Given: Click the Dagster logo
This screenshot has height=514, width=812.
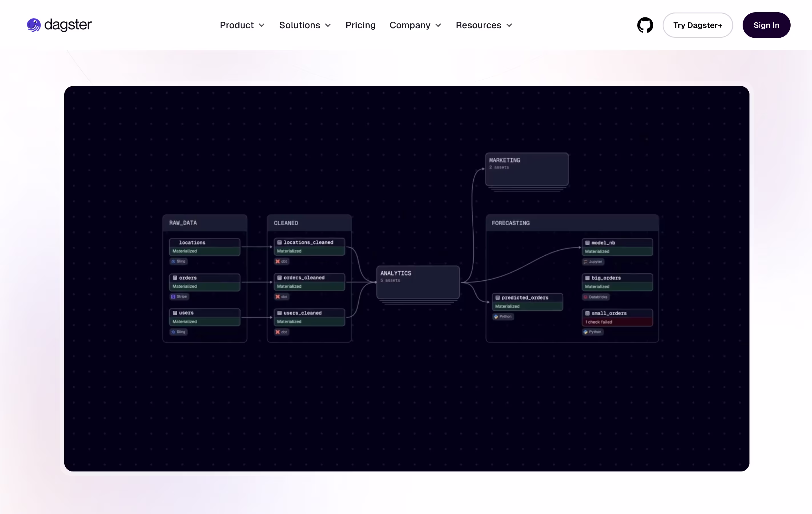Looking at the screenshot, I should 59,25.
